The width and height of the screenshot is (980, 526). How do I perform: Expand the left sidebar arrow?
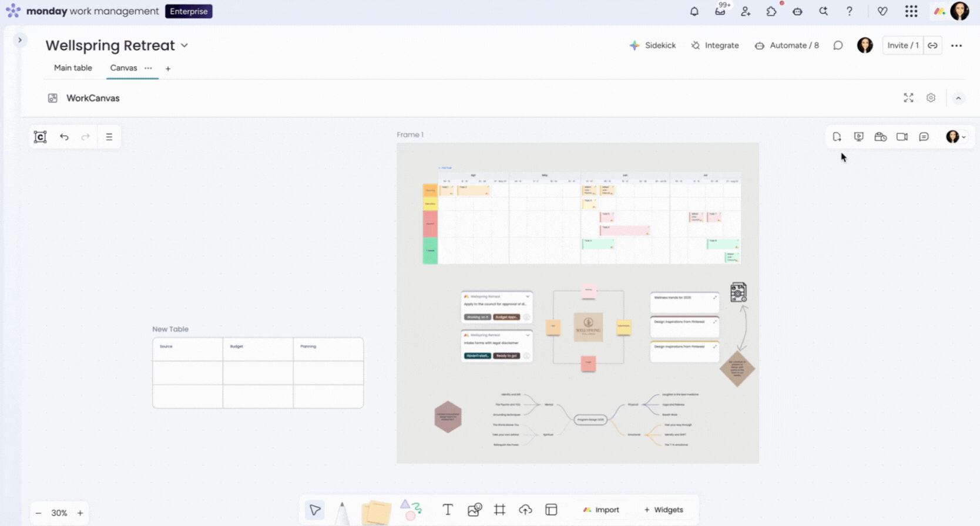point(20,40)
